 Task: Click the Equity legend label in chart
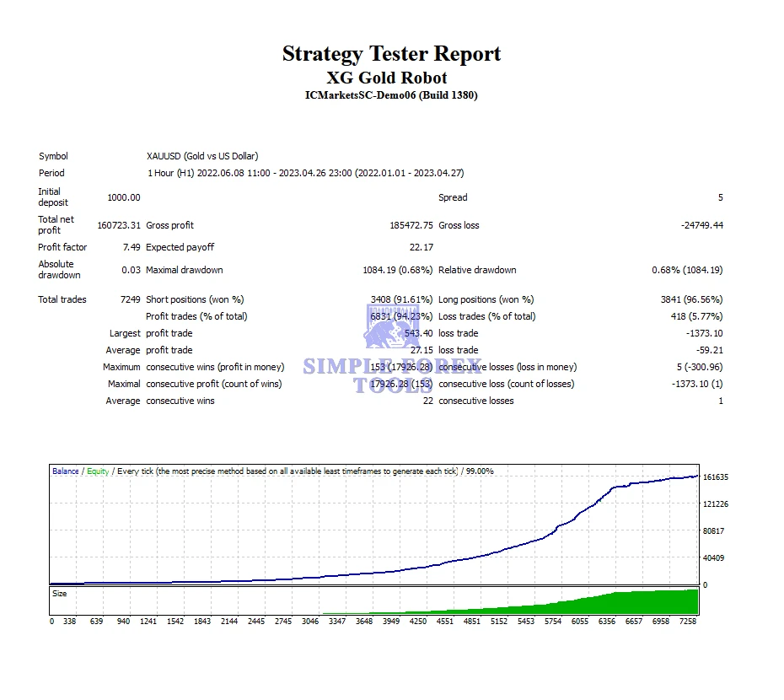98,471
